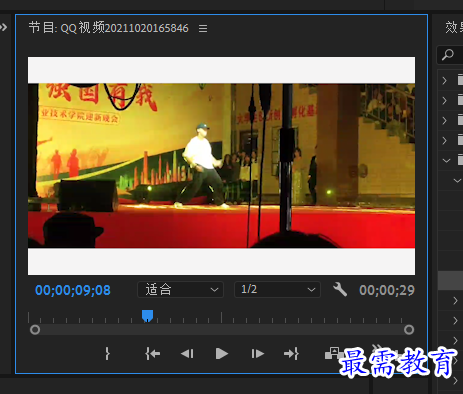Image resolution: width=463 pixels, height=394 pixels.
Task: Step back one frame
Action: (x=187, y=354)
